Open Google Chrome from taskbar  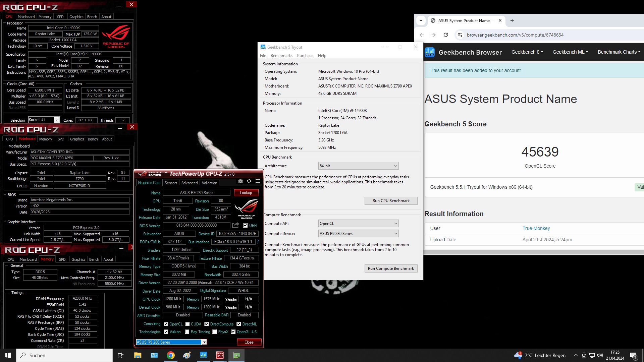pos(171,355)
